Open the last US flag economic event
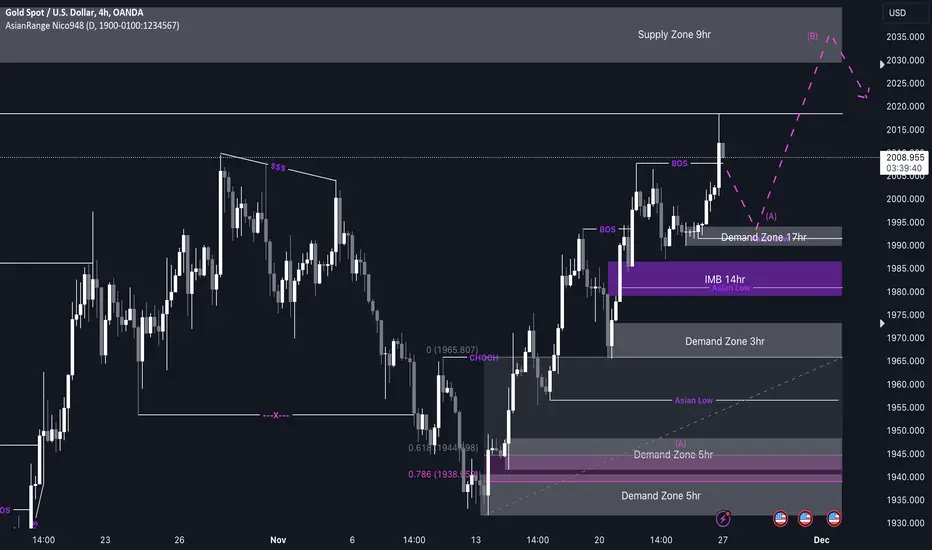932x550 pixels. pyautogui.click(x=834, y=518)
